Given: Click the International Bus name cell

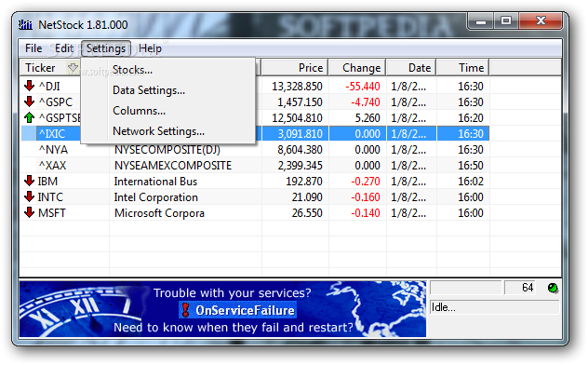Looking at the screenshot, I should [155, 182].
